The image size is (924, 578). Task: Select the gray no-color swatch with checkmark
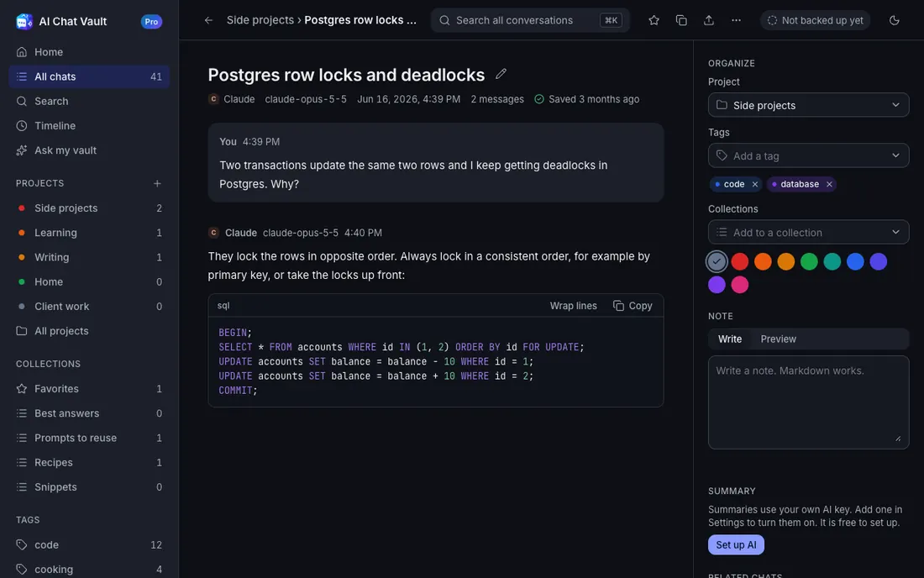717,261
